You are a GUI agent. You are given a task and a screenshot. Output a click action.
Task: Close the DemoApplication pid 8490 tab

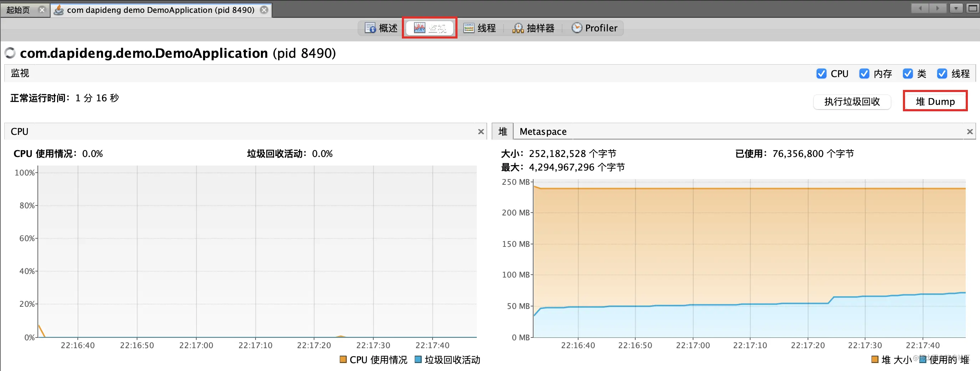click(x=264, y=10)
